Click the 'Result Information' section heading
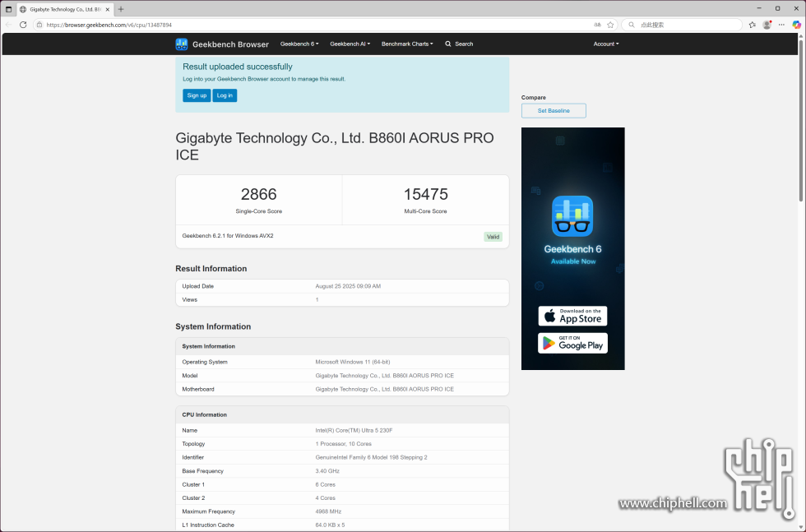Viewport: 806px width, 532px height. (x=211, y=269)
